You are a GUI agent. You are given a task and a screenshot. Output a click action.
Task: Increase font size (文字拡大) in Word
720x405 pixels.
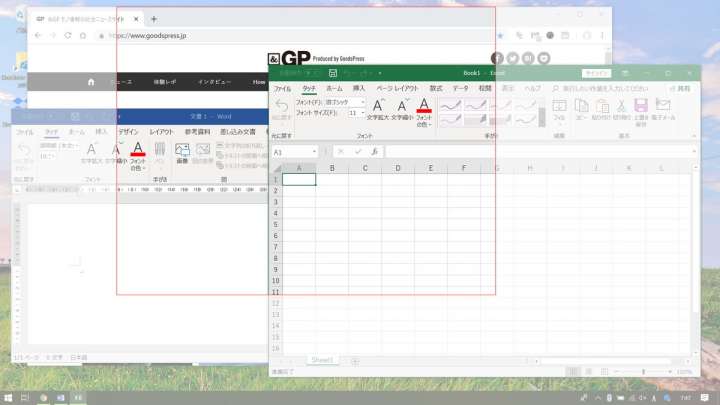(91, 153)
